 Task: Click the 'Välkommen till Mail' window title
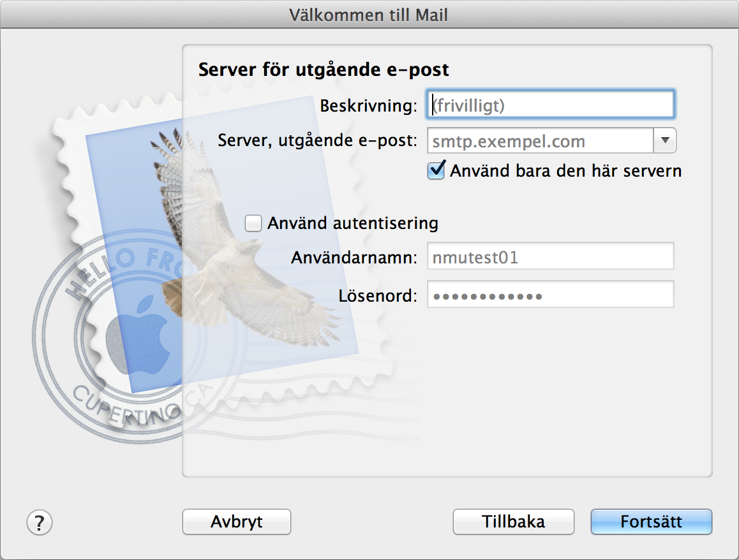click(369, 15)
